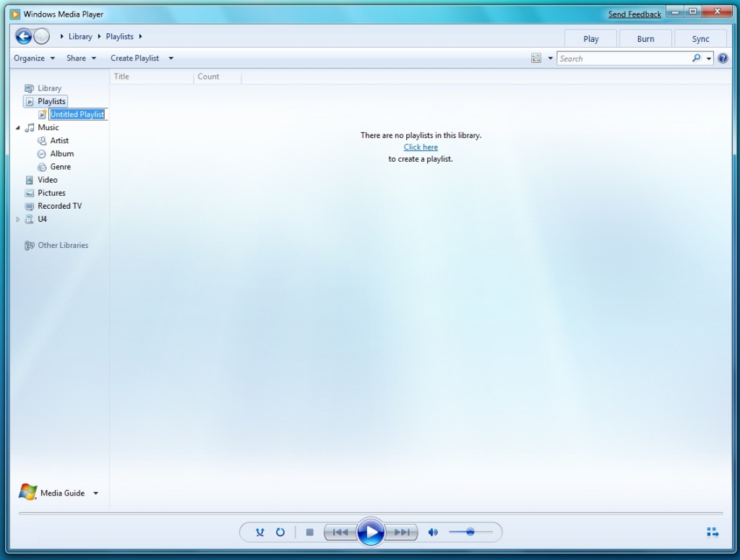Click the 'Click here' link
740x560 pixels.
tap(421, 147)
